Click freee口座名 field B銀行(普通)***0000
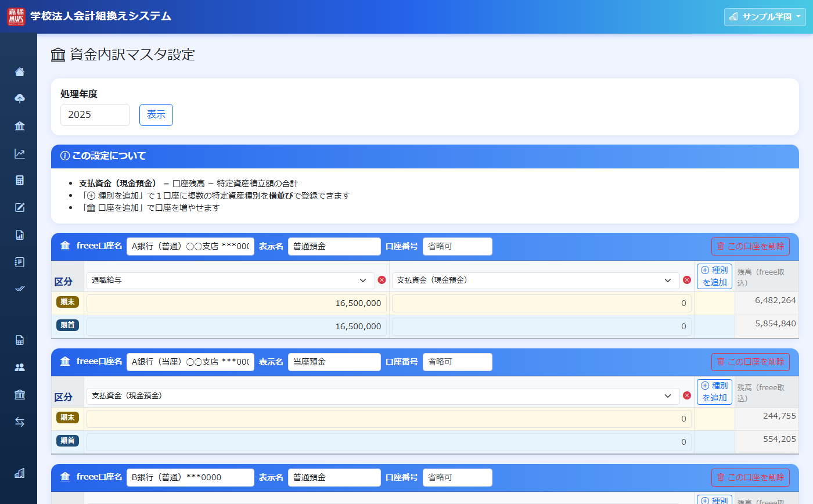This screenshot has width=813, height=504. tap(190, 477)
